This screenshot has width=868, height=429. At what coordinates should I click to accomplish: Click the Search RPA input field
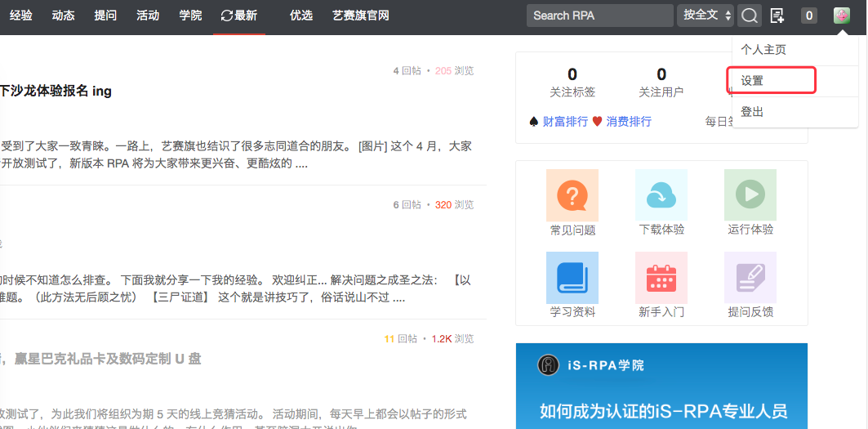(x=600, y=16)
